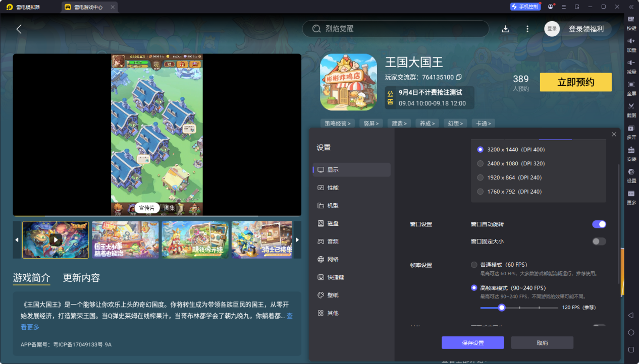Screen dimensions: 639x364
Task: Close the 雷电游戏中心 tab
Action: click(112, 7)
